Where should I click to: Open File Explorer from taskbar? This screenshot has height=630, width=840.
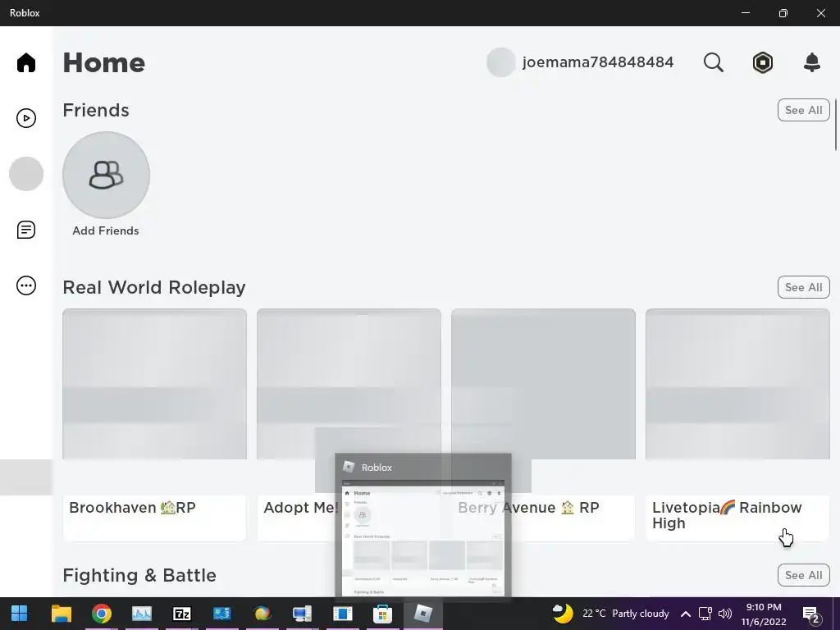61,614
